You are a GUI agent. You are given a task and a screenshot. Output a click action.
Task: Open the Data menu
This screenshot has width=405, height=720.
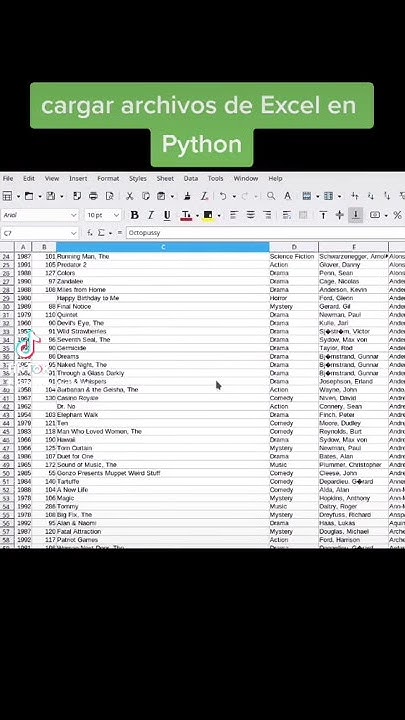click(191, 178)
